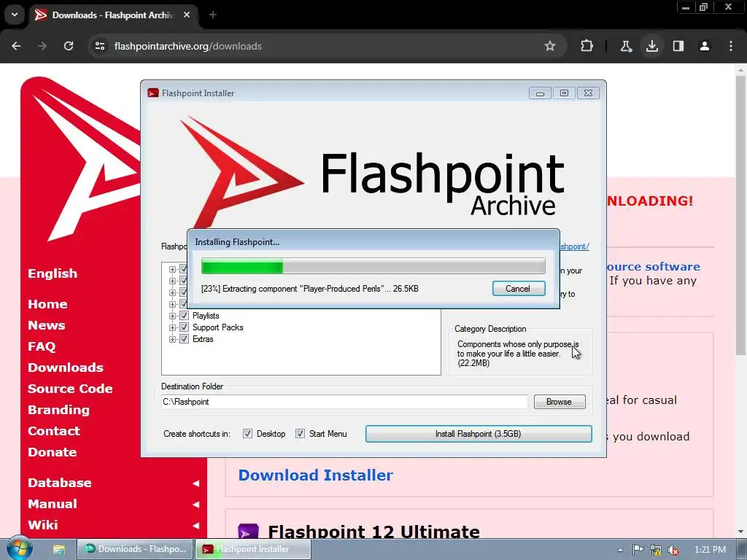
Task: Go to Home in website sidebar
Action: (x=47, y=304)
